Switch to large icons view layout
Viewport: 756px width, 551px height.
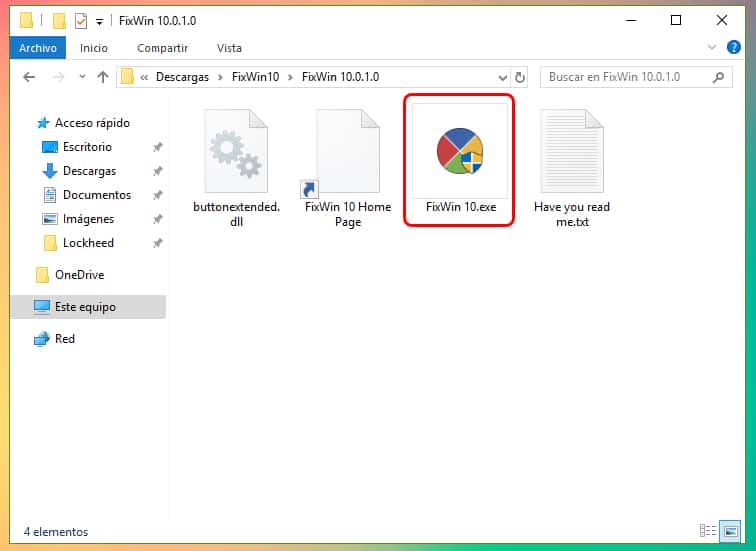pos(730,531)
